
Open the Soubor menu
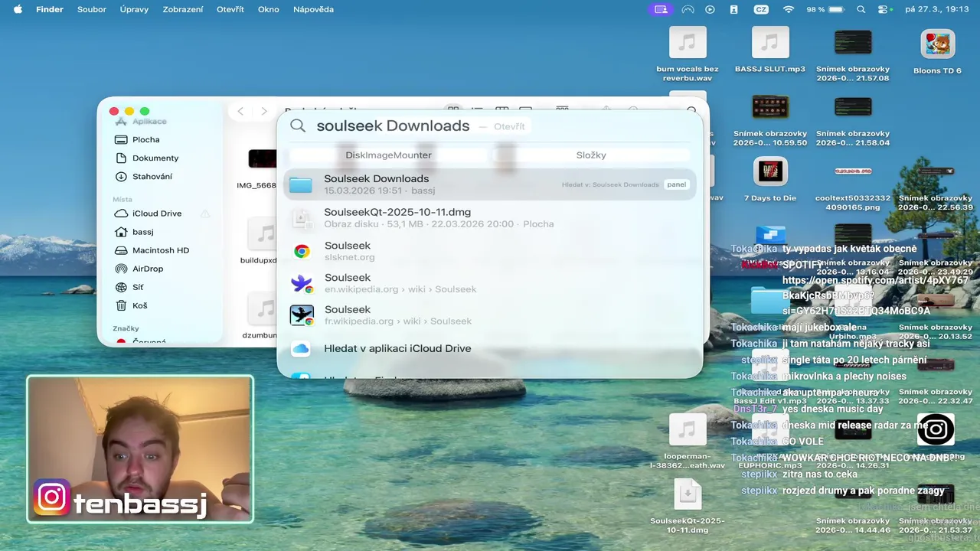click(x=92, y=9)
